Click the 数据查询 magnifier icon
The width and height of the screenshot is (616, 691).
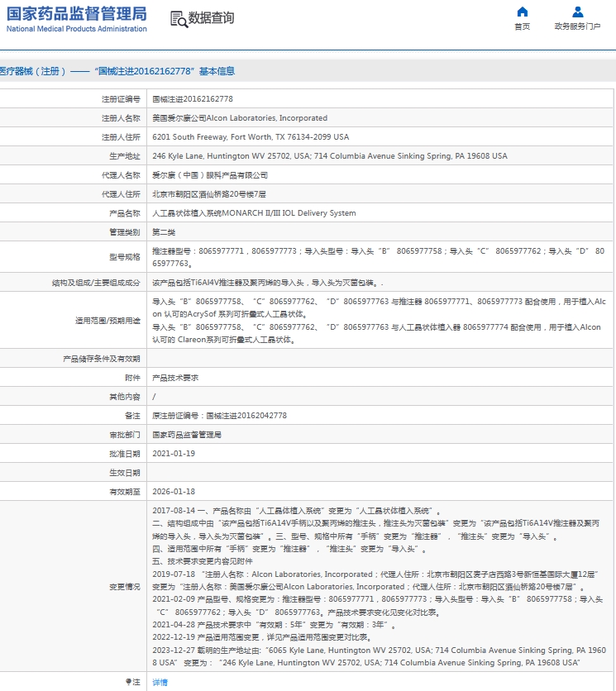tap(179, 19)
